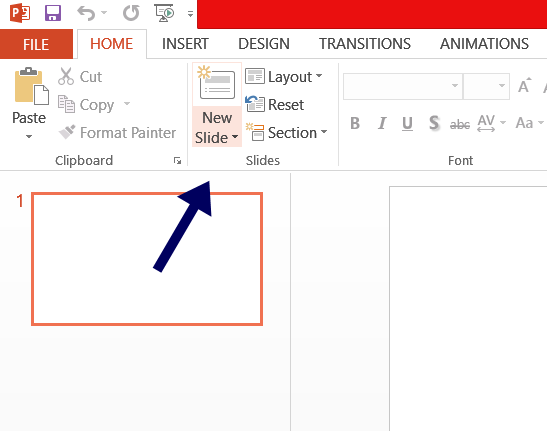Toggle Strikethrough formatting

coord(460,124)
